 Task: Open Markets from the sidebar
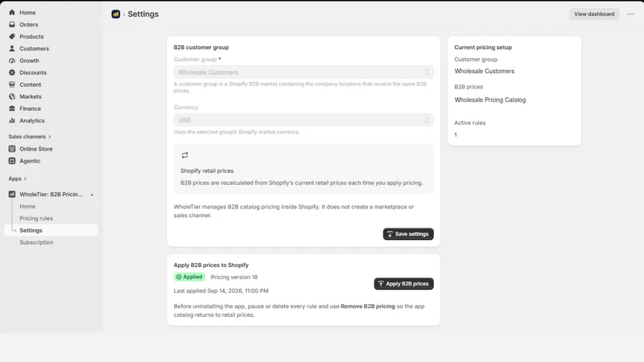coord(31,97)
